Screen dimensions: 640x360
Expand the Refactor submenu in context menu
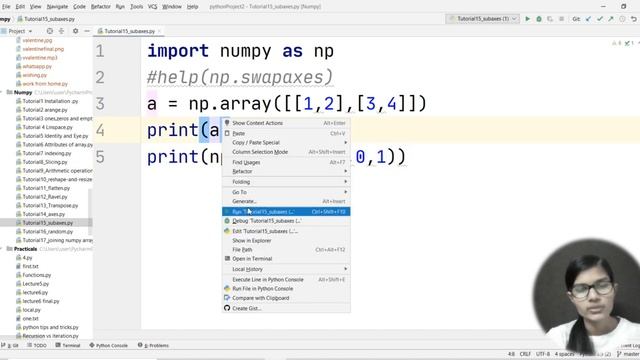point(286,171)
